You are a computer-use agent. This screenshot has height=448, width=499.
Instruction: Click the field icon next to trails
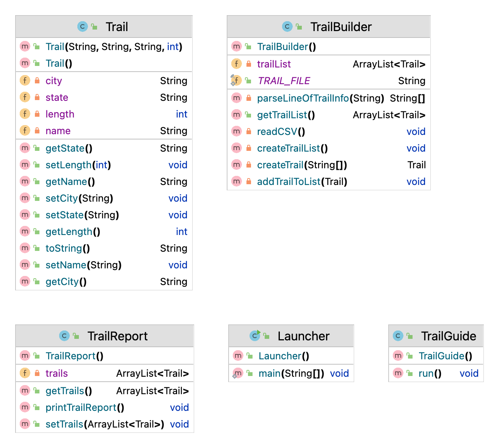point(25,373)
